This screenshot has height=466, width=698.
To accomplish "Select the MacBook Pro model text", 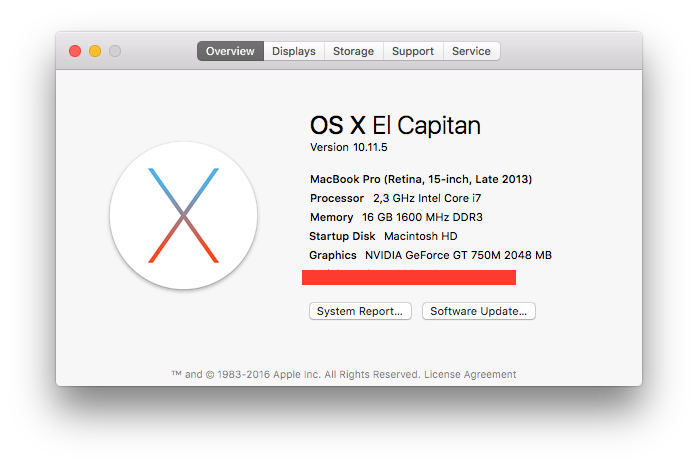I will pyautogui.click(x=420, y=179).
